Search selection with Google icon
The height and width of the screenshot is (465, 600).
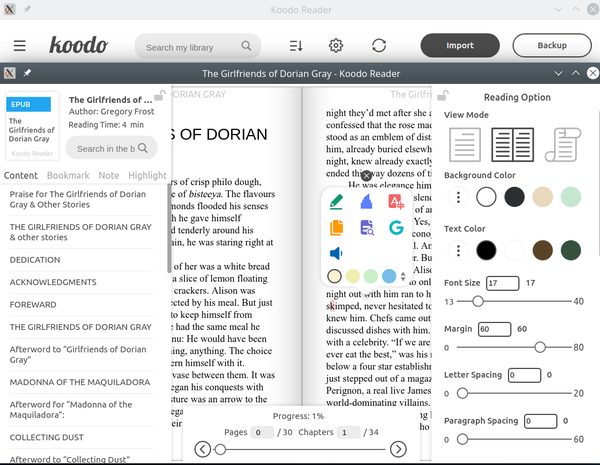pos(396,228)
